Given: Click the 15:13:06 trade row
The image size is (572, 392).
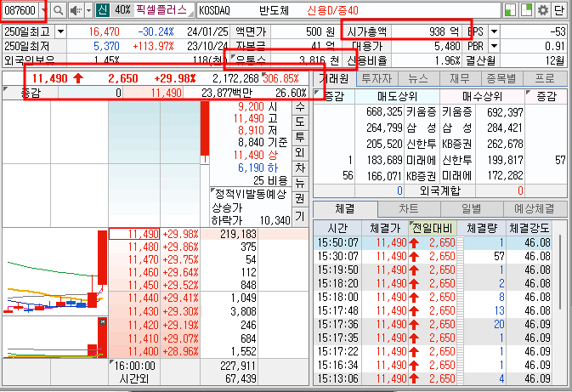Looking at the screenshot, I should tap(433, 378).
